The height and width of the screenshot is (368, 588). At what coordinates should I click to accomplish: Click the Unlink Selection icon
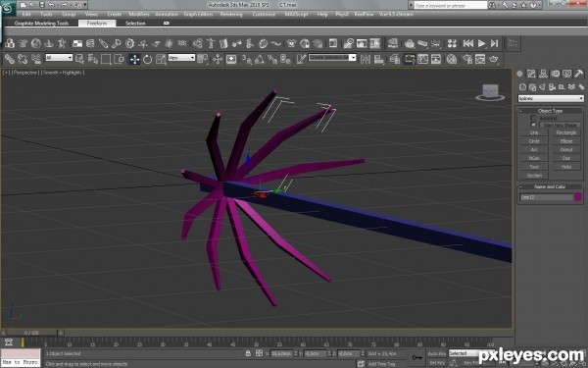coord(23,59)
